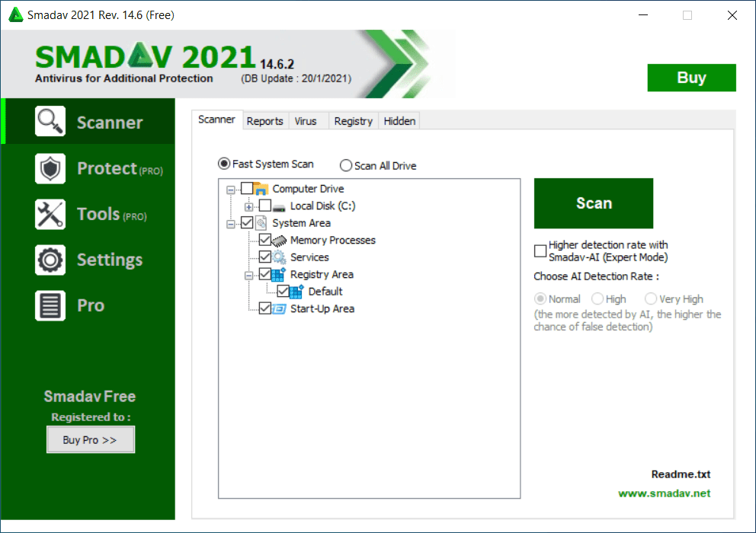Select the Services tree label
756x533 pixels.
click(x=309, y=257)
